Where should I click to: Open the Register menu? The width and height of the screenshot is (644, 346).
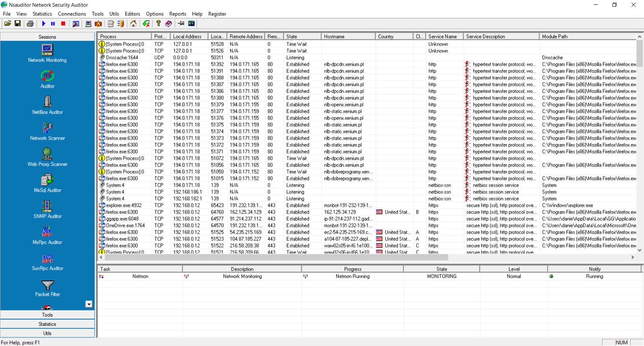217,14
